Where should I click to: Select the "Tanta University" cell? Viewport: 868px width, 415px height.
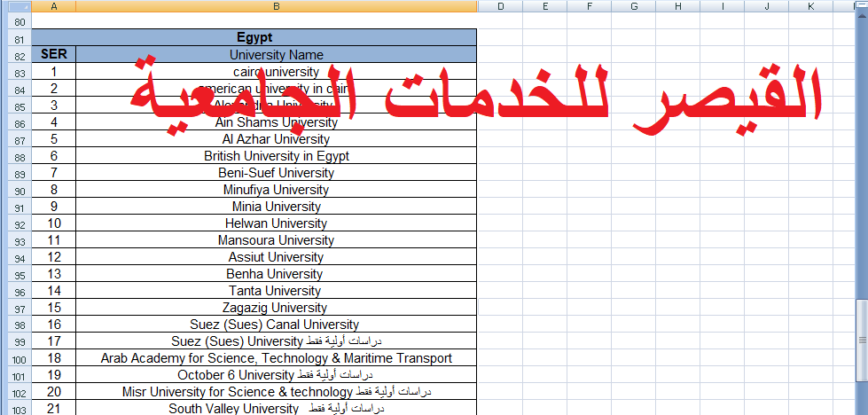[277, 291]
